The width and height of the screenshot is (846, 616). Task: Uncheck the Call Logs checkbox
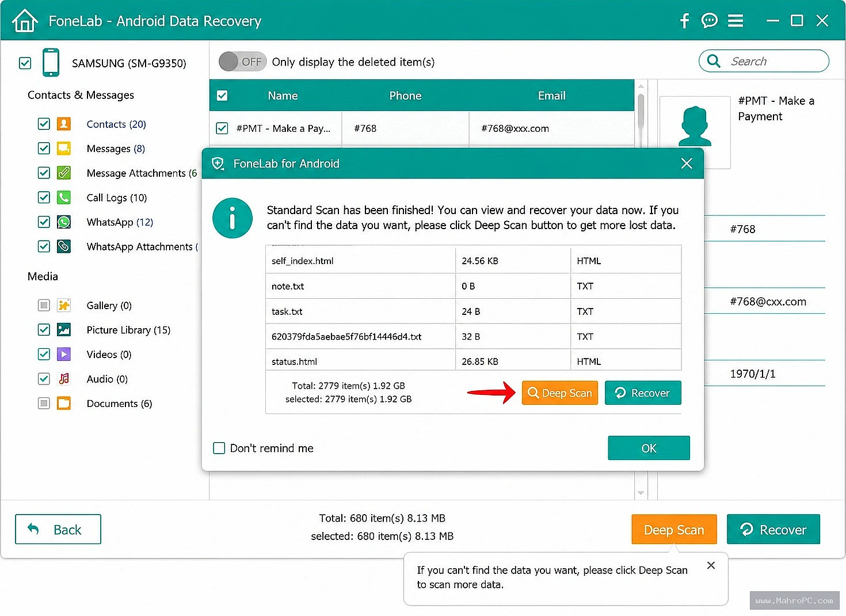[44, 197]
